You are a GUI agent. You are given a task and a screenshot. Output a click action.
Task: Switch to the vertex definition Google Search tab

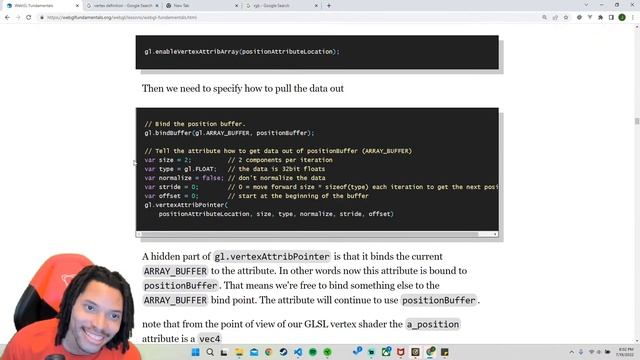click(122, 6)
